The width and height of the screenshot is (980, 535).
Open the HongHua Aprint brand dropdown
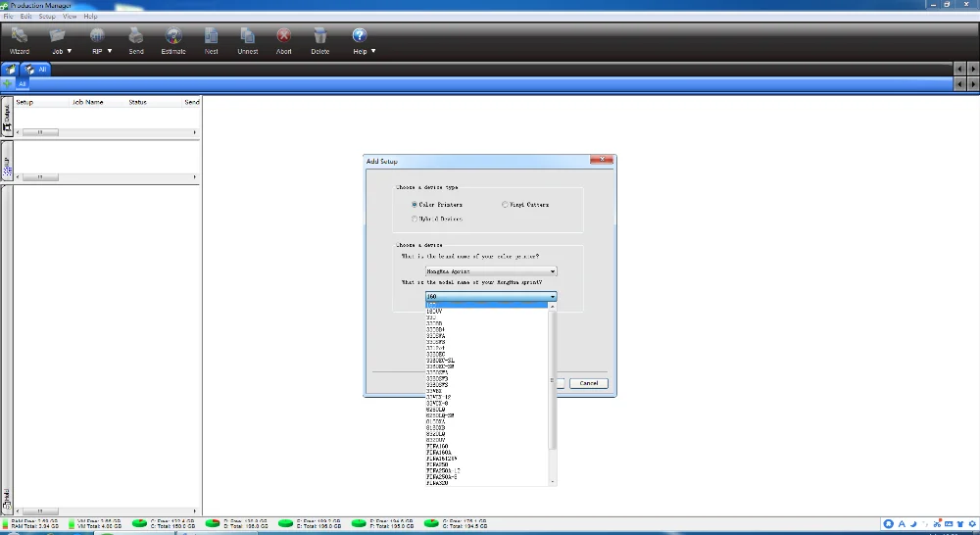click(491, 271)
